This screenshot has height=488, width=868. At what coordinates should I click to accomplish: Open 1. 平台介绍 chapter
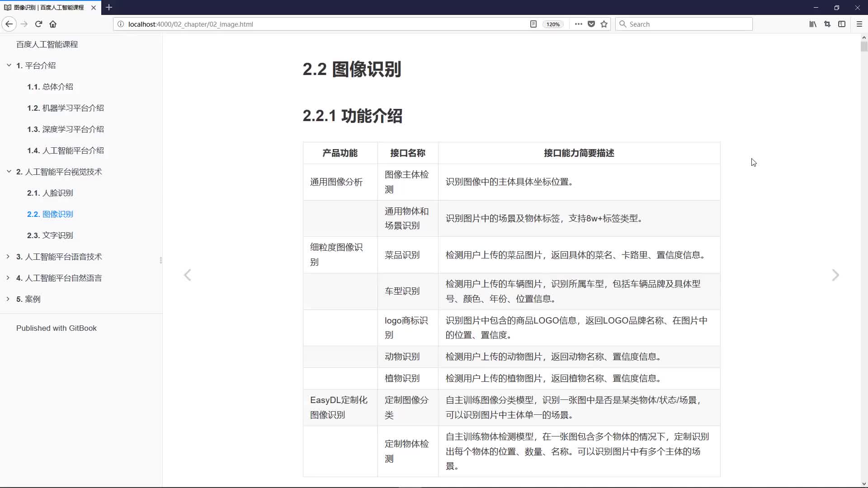point(36,66)
